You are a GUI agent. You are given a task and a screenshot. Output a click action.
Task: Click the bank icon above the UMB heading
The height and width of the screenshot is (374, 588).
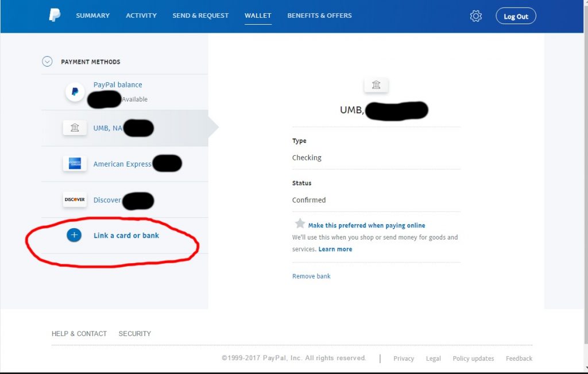(376, 85)
